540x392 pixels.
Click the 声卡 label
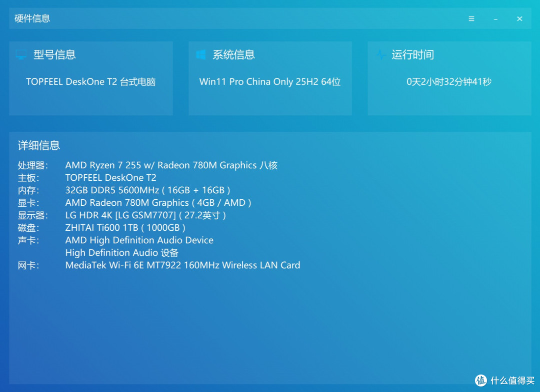click(28, 240)
